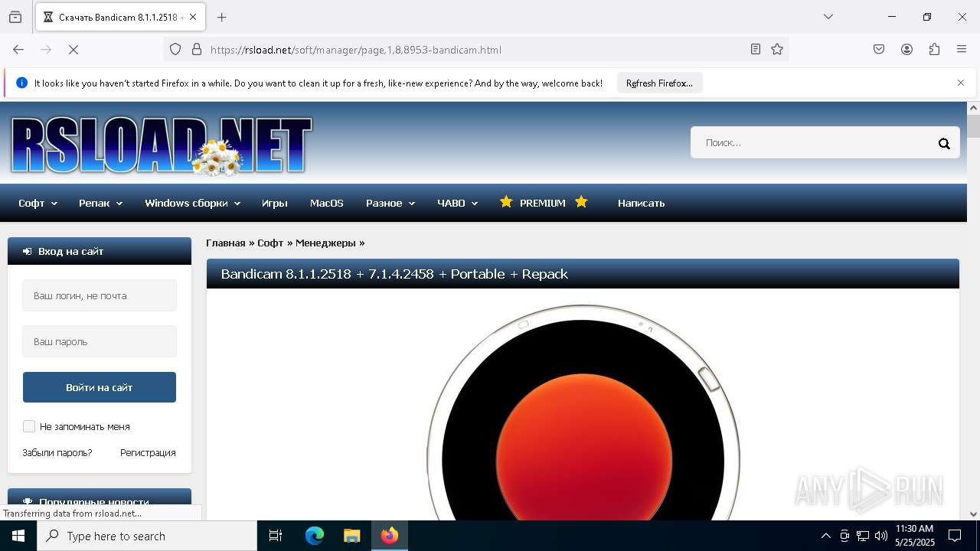The width and height of the screenshot is (980, 551).
Task: Tick the Не запоминать меня checkbox
Action: click(29, 426)
